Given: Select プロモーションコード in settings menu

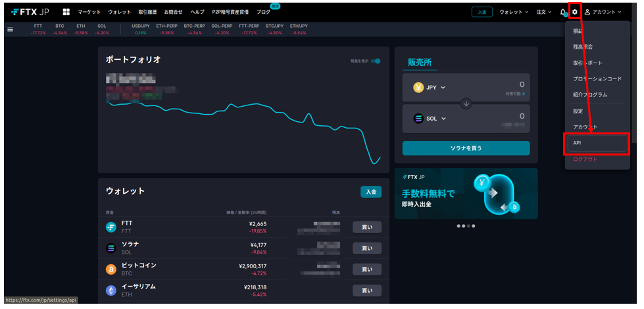Looking at the screenshot, I should tap(597, 78).
